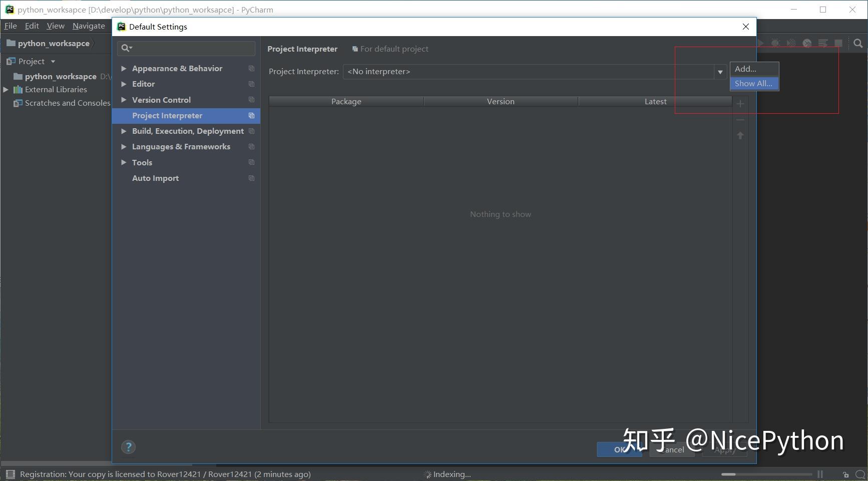Open the File menu
This screenshot has height=481, width=868.
[10, 26]
